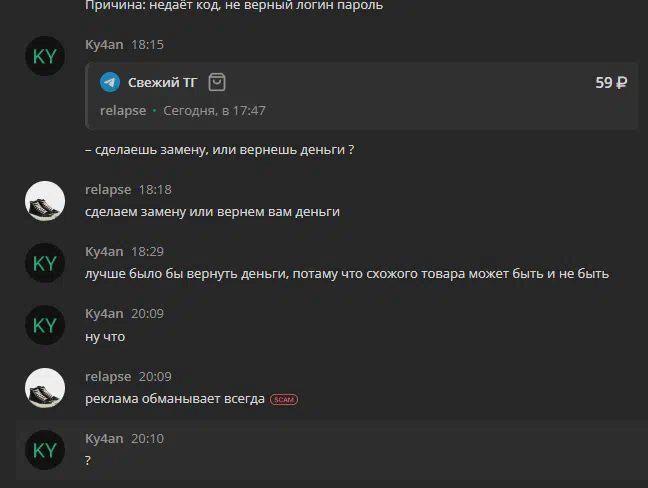
Task: Click the Ky4an username at 20:10
Action: click(x=104, y=438)
